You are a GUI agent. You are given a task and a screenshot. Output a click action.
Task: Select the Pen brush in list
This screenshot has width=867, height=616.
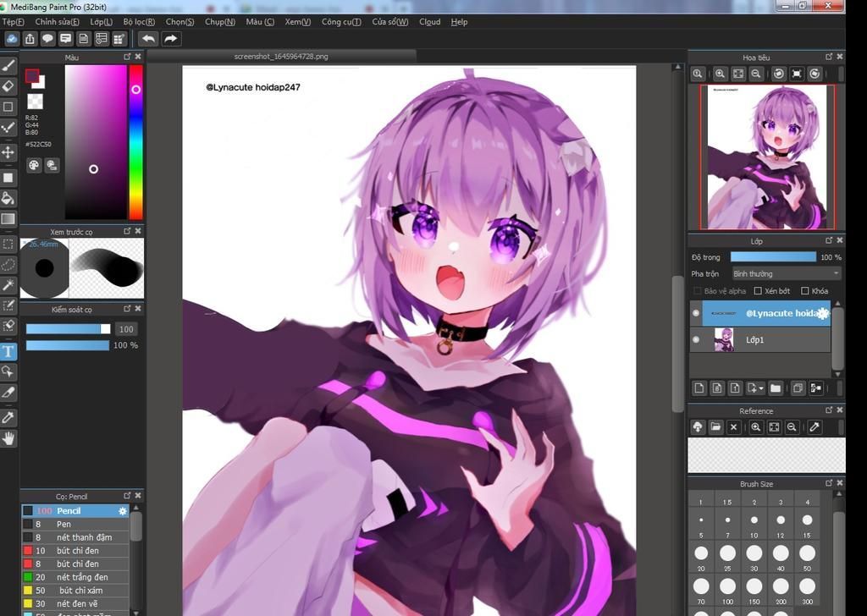tap(75, 525)
